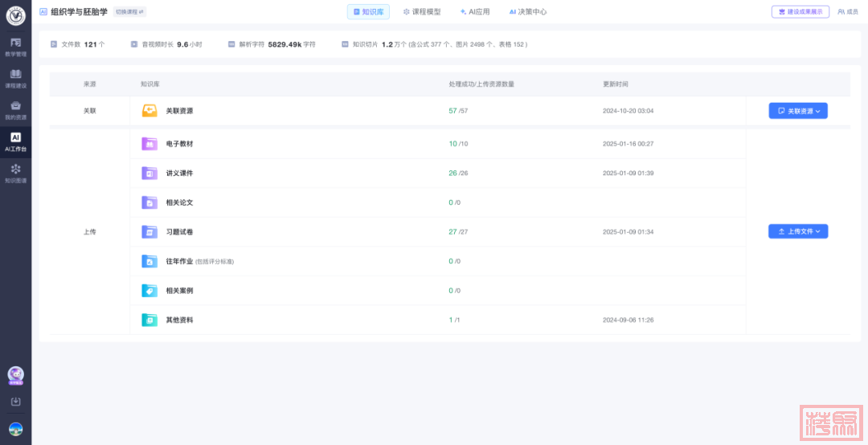This screenshot has width=868, height=445.
Task: Go to 课程建设 sidebar section
Action: (x=15, y=78)
